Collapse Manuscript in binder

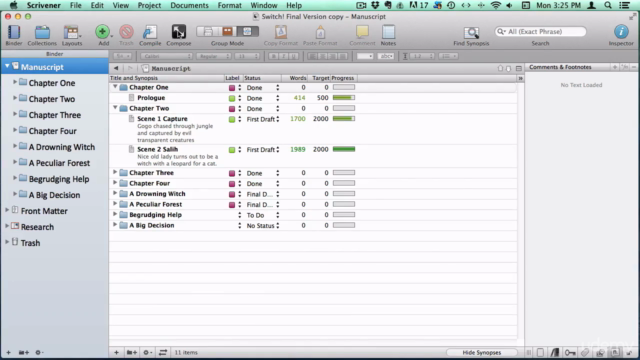click(x=7, y=66)
